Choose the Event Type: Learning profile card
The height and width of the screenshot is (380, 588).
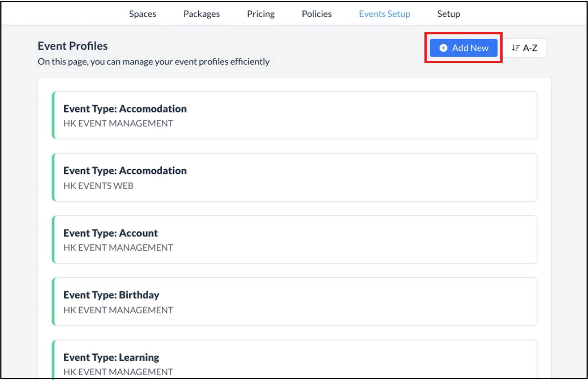295,362
